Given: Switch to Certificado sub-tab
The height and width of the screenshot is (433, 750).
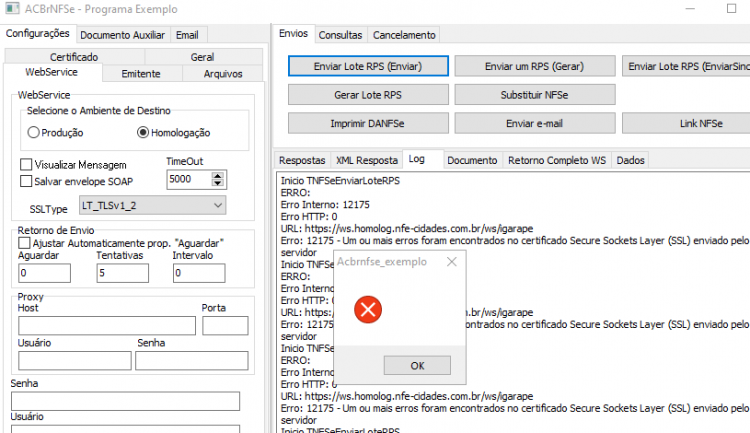Looking at the screenshot, I should pyautogui.click(x=74, y=57).
